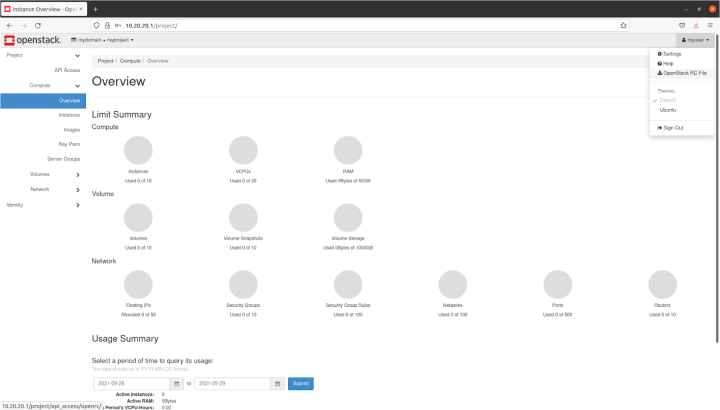Go back with the browser back arrow

pos(10,26)
